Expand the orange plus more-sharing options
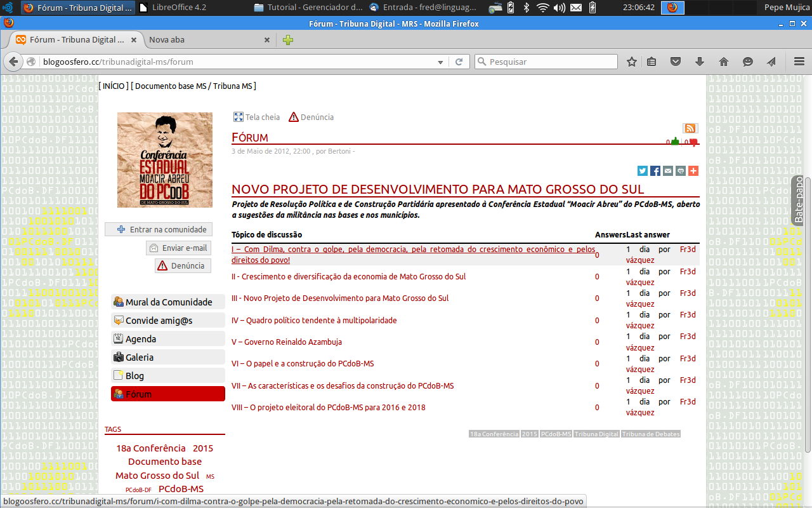812x508 pixels. coord(693,170)
